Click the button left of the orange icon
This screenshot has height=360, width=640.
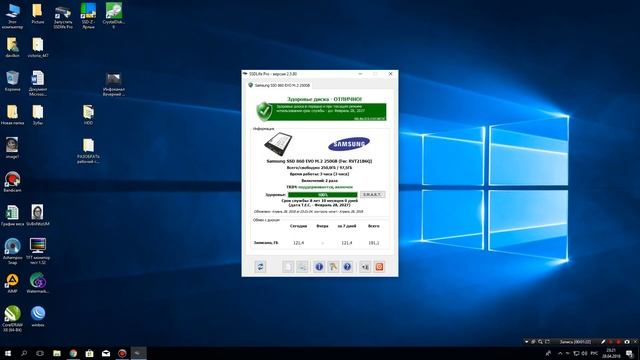(x=365, y=267)
